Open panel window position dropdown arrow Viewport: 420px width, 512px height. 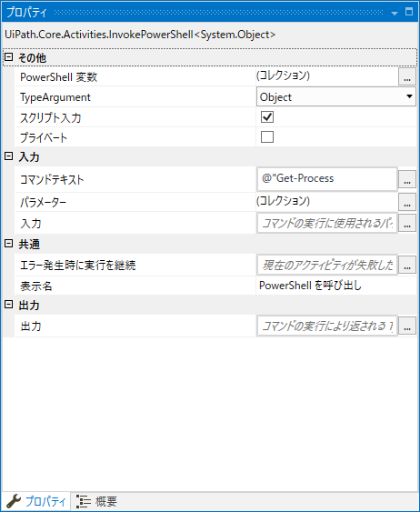[395, 13]
